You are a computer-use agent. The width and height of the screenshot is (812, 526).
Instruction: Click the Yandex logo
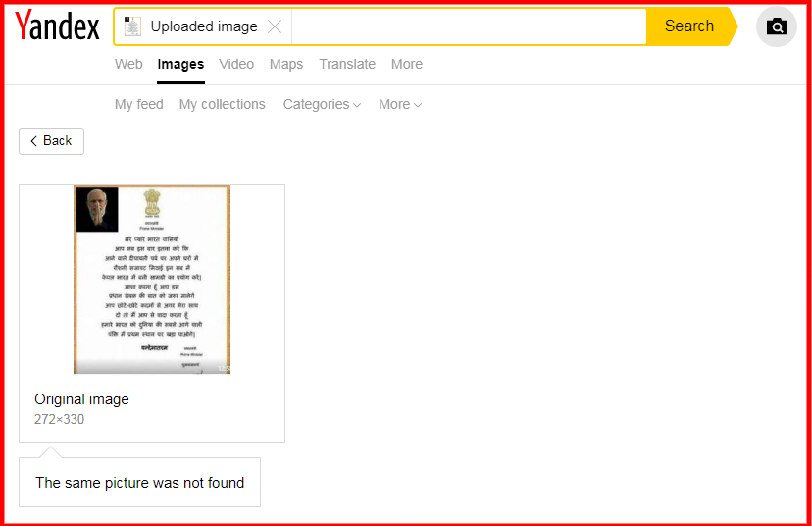pyautogui.click(x=57, y=26)
